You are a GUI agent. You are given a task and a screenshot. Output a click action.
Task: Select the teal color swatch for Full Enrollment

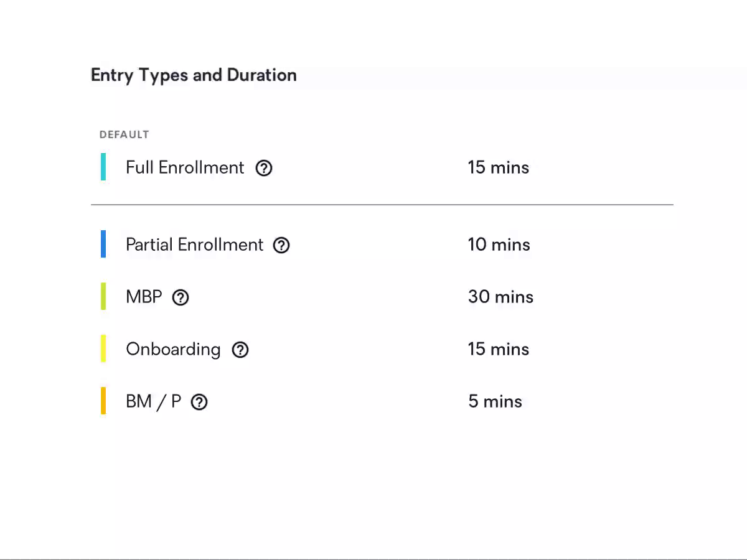(x=103, y=167)
